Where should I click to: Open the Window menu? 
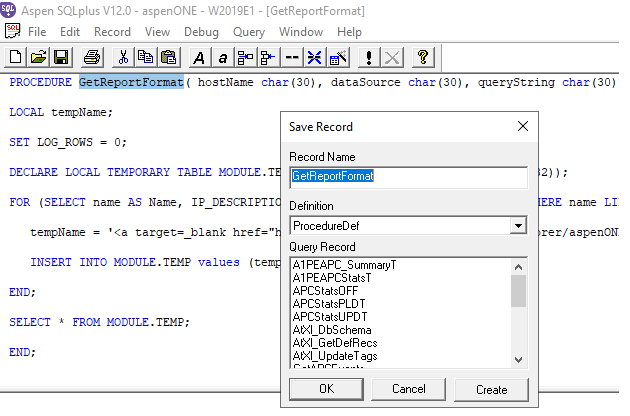301,32
